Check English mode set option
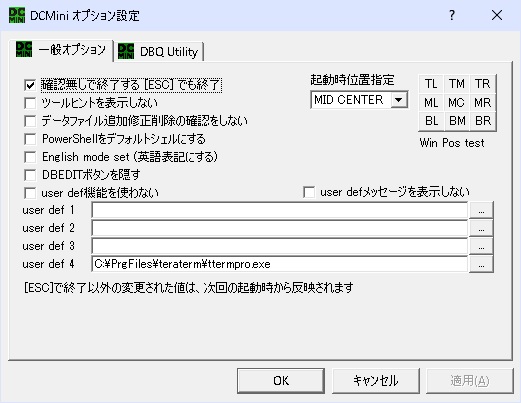521x403 pixels. click(x=30, y=157)
